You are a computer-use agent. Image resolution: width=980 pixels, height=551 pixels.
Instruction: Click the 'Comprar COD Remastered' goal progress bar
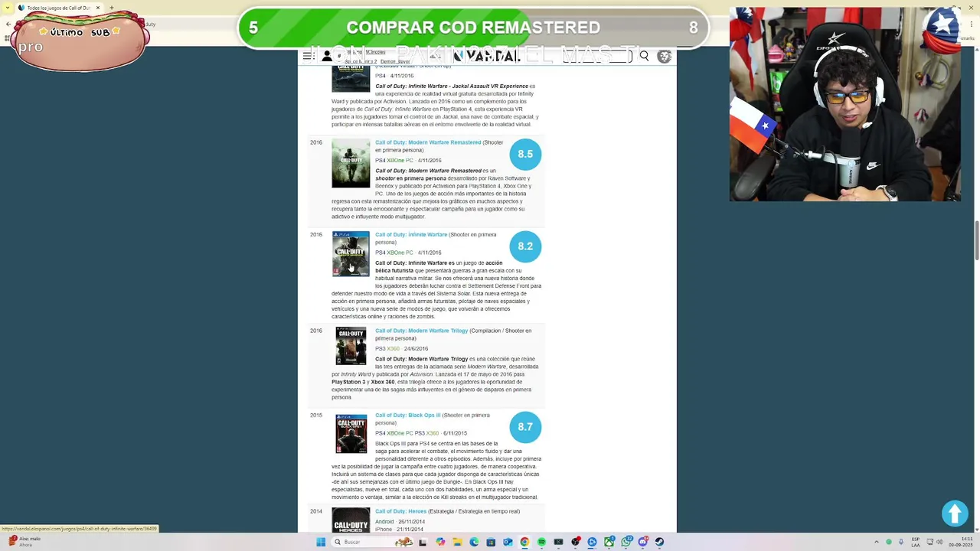point(473,28)
